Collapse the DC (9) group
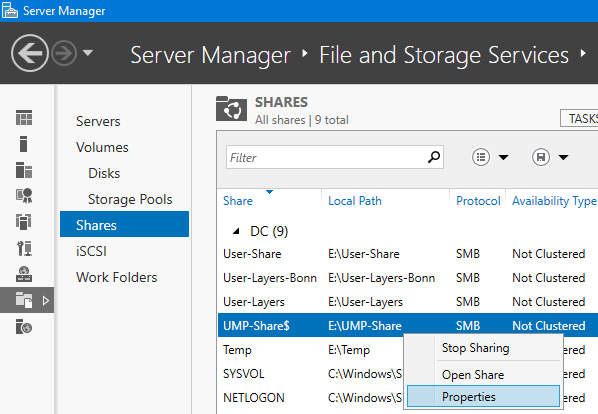This screenshot has width=598, height=414. [x=236, y=231]
